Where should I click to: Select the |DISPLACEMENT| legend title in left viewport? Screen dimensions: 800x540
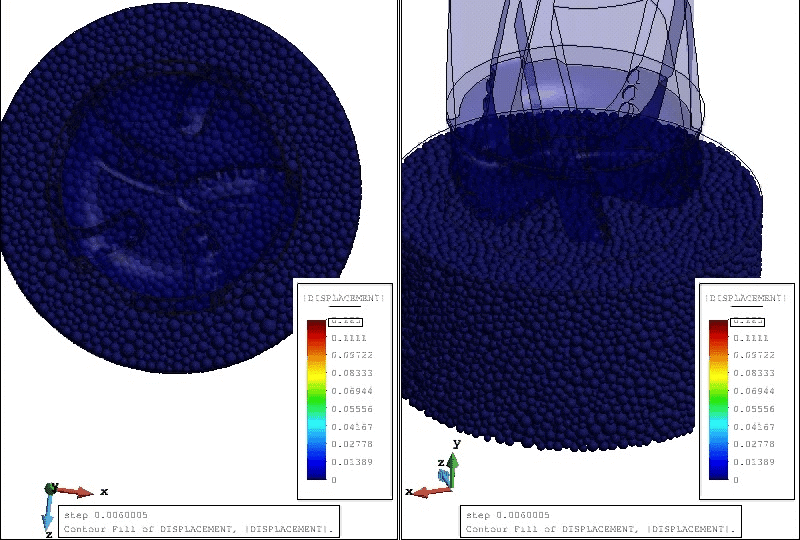coord(343,298)
